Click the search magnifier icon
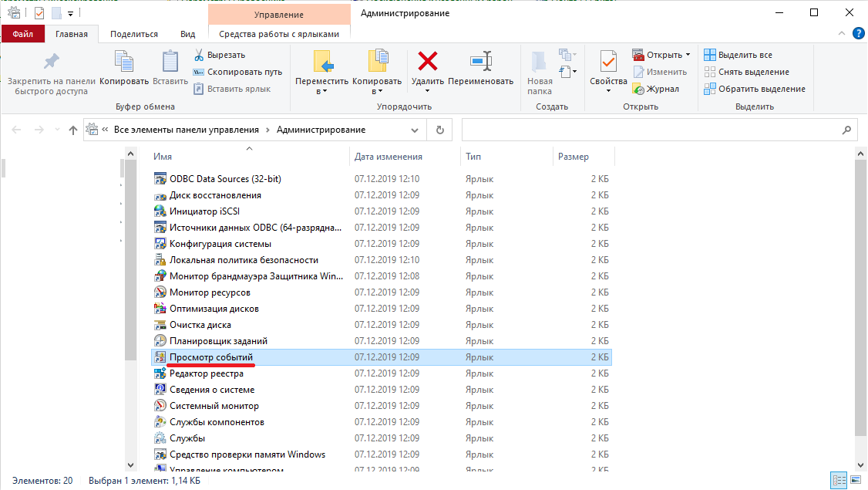Image resolution: width=868 pixels, height=490 pixels. (x=846, y=130)
